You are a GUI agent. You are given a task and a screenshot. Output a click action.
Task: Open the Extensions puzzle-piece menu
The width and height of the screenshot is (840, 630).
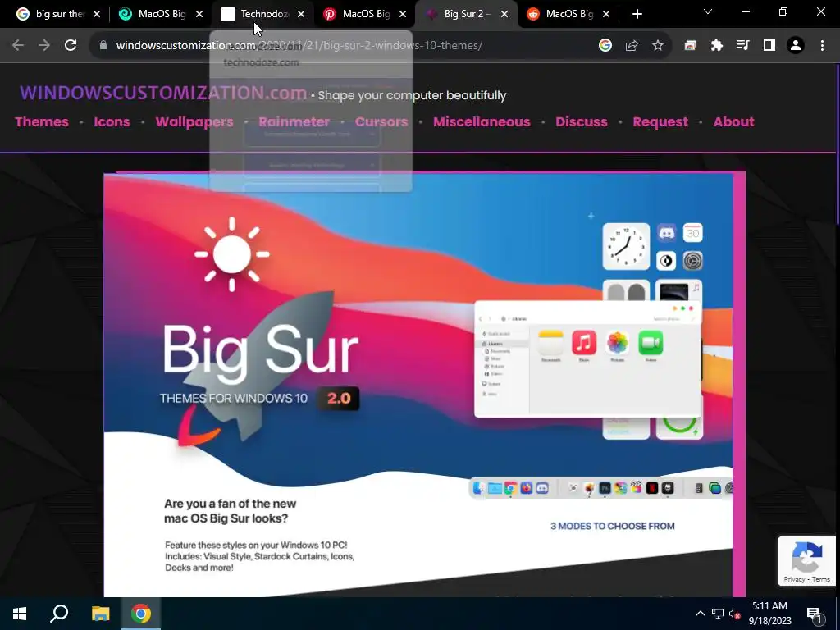(717, 46)
